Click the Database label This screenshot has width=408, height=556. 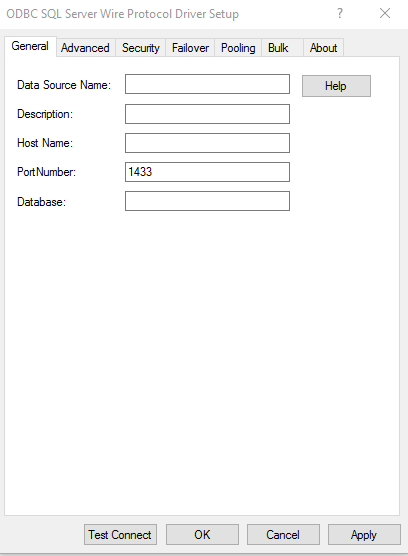click(41, 202)
